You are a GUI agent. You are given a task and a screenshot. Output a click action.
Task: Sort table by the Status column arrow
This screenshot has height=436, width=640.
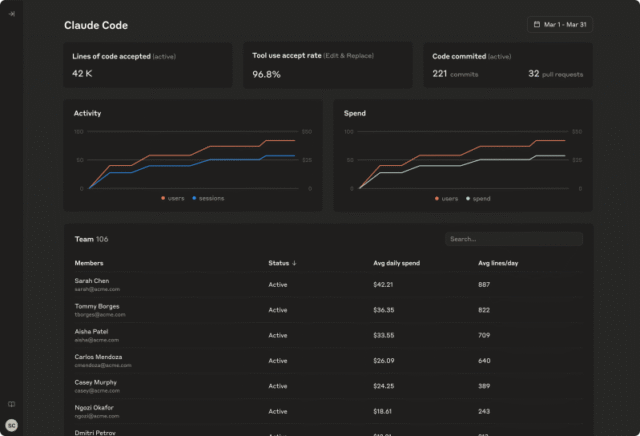(x=294, y=263)
